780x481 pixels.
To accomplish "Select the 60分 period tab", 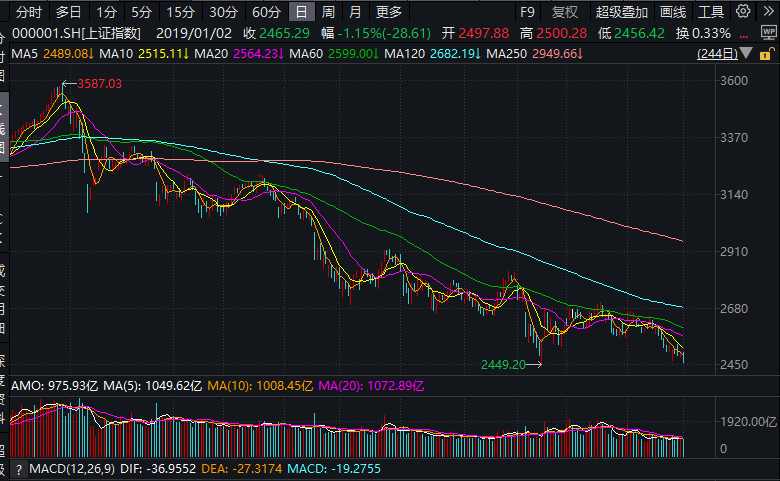I will click(x=267, y=12).
